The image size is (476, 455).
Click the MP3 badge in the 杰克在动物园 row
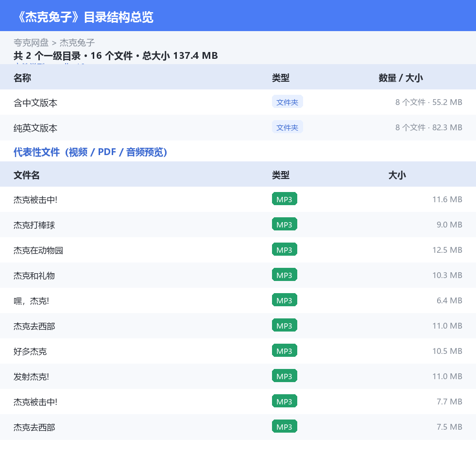tap(285, 249)
